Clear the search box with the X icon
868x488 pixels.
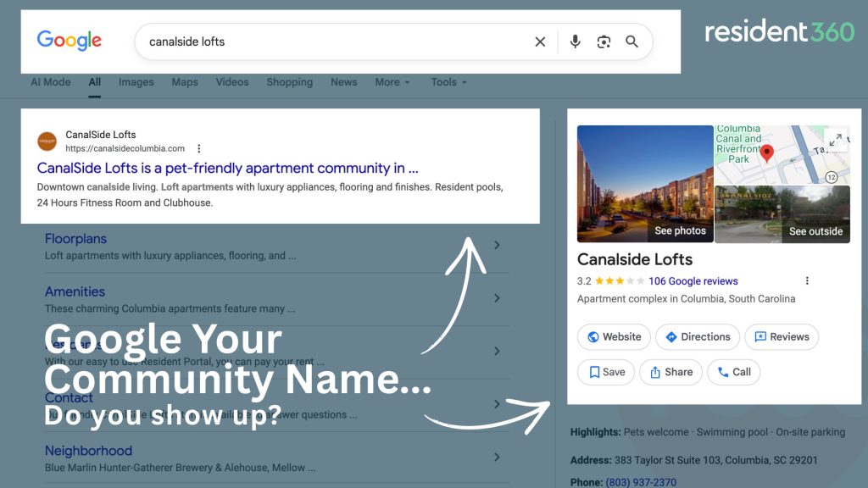540,41
